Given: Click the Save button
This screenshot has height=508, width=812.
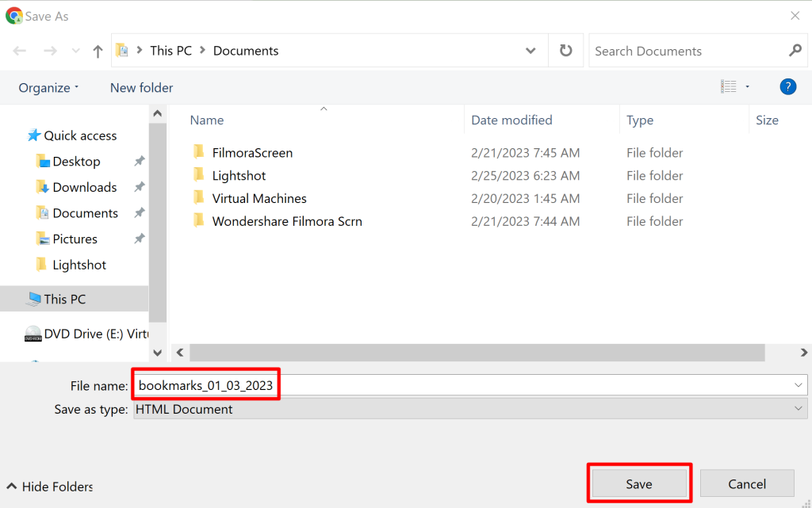Looking at the screenshot, I should point(638,483).
